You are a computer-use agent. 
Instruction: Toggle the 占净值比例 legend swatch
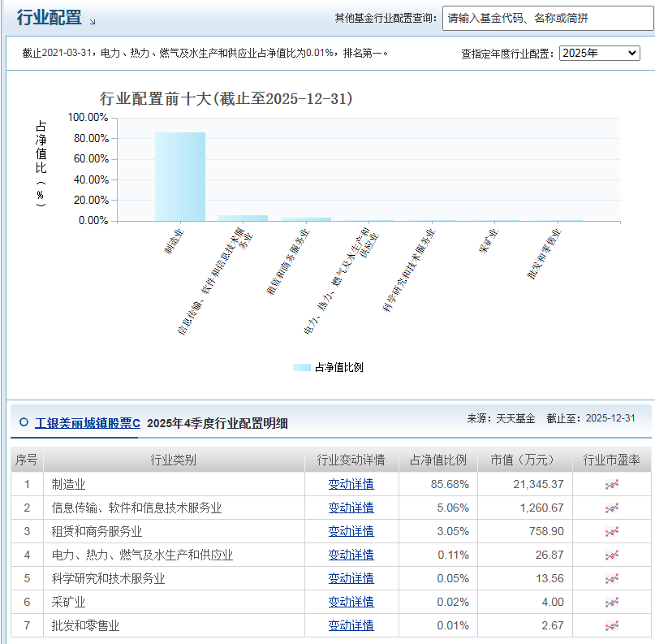coord(302,367)
